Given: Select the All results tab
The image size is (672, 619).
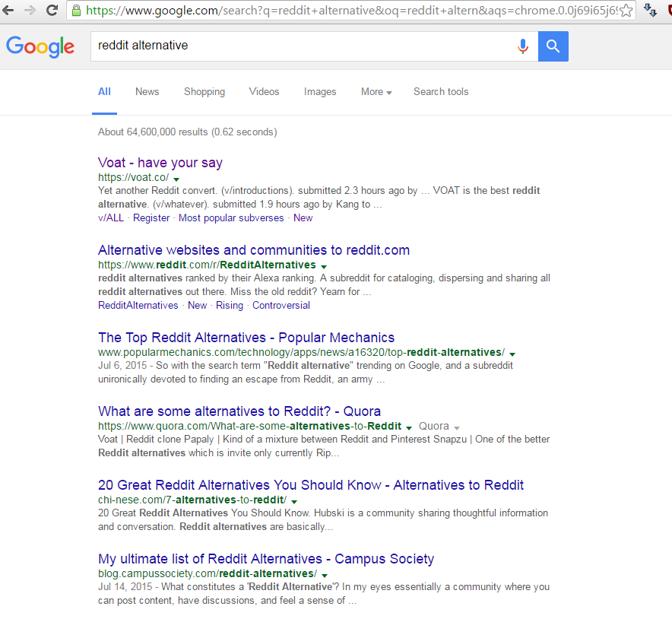Looking at the screenshot, I should tap(104, 92).
